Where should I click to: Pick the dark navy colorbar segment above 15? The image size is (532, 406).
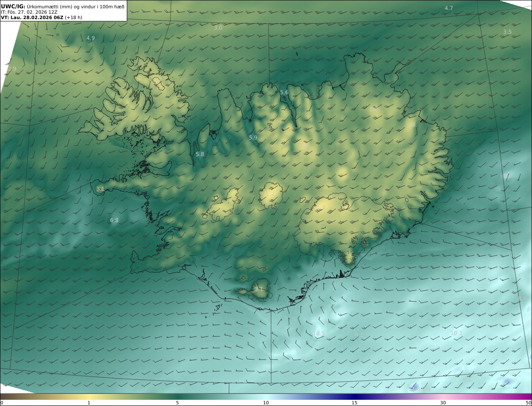pos(355,396)
